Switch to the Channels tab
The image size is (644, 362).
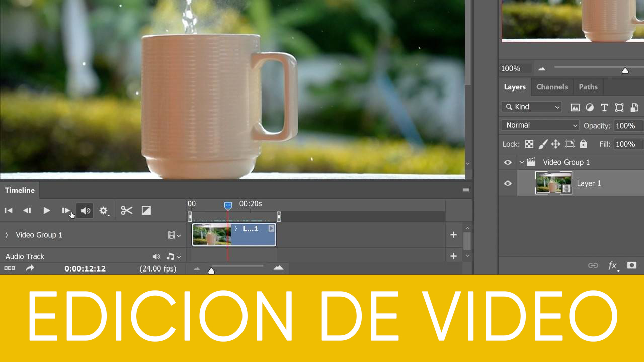click(x=551, y=87)
